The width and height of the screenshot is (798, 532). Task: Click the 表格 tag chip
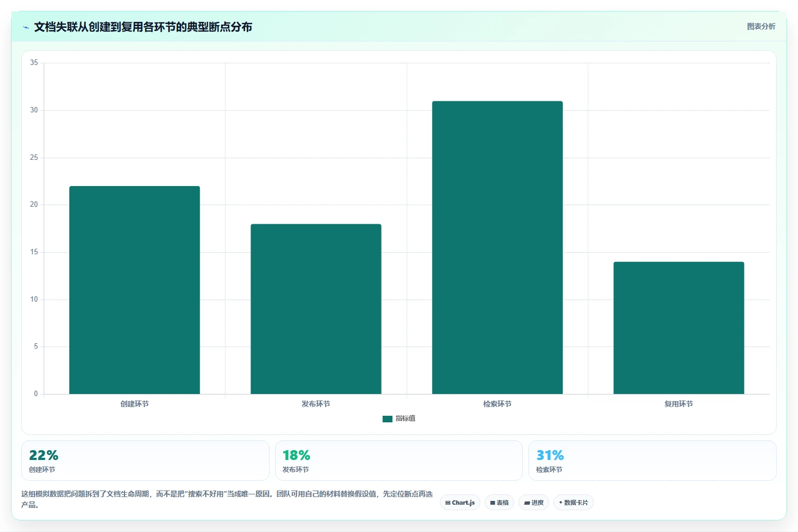[499, 503]
